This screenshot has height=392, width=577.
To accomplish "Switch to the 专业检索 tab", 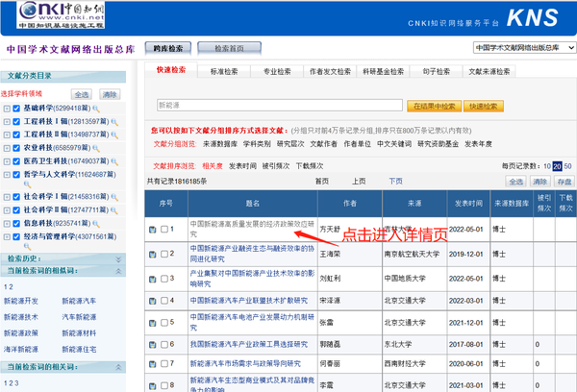I will [277, 72].
